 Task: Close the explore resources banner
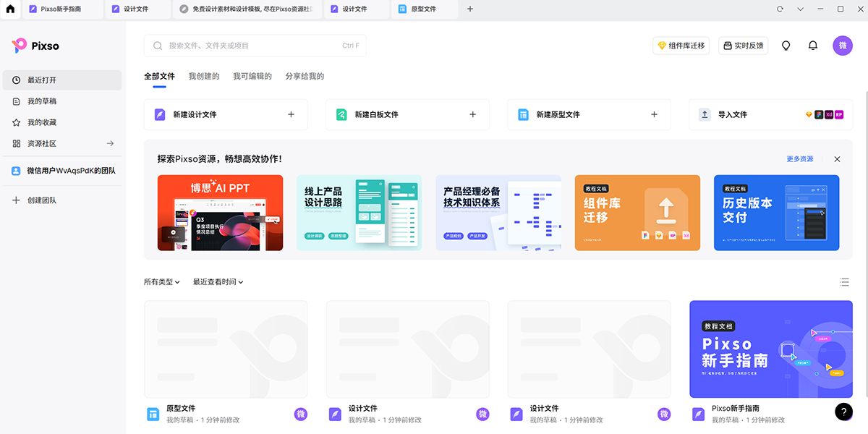pos(837,159)
